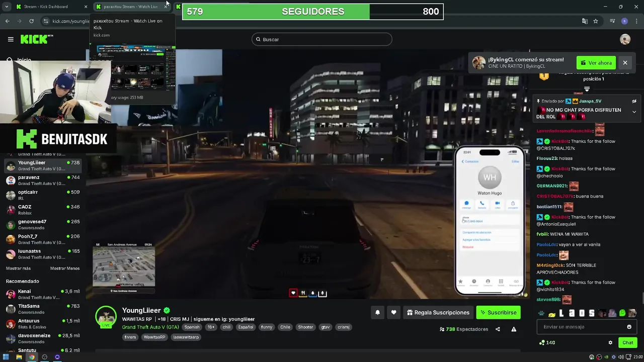Open the browser profile avatar

[x=624, y=21]
